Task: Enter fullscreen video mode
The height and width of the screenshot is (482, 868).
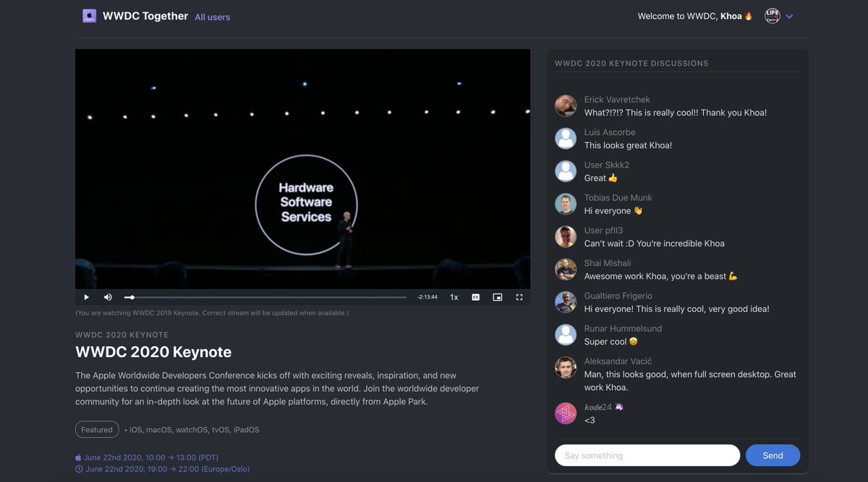Action: click(x=519, y=297)
